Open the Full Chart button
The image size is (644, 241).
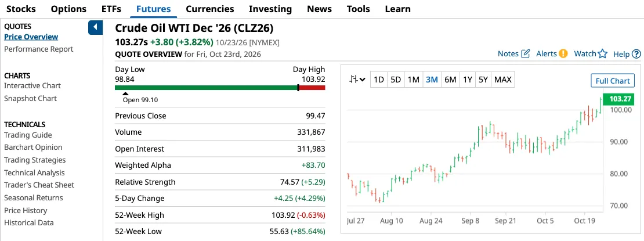(x=612, y=81)
